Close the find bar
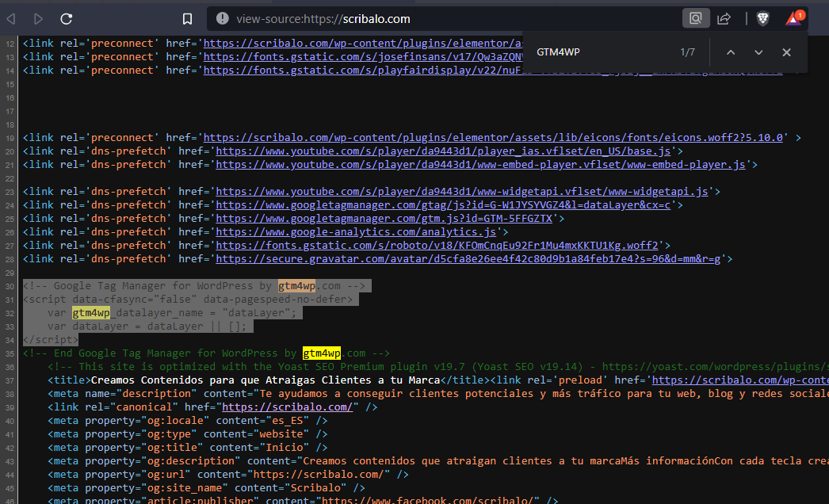829x504 pixels. [x=787, y=52]
